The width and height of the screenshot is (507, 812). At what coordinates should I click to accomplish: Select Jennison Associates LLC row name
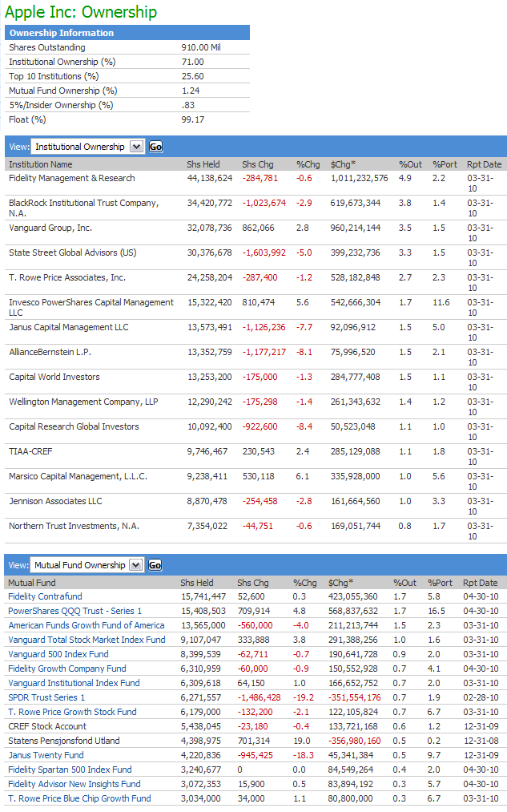55,501
